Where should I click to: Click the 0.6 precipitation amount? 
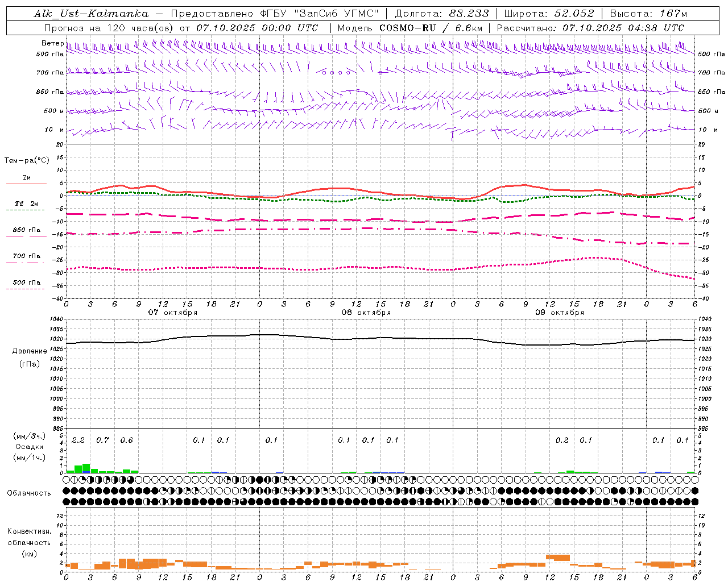tap(126, 440)
